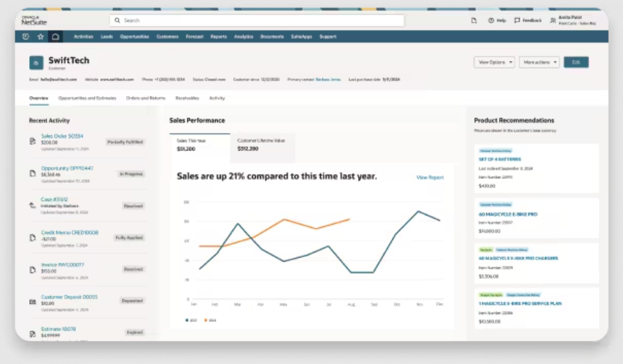This screenshot has height=364, width=623.
Task: Select the Overview tab
Action: [38, 98]
